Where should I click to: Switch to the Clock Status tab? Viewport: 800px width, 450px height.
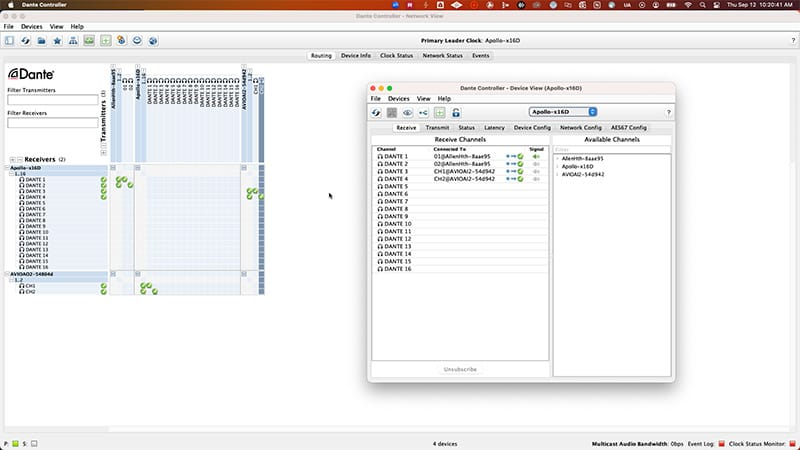pos(396,56)
